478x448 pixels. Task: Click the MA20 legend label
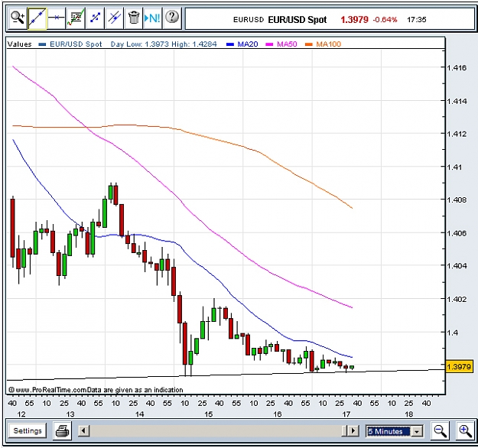248,44
